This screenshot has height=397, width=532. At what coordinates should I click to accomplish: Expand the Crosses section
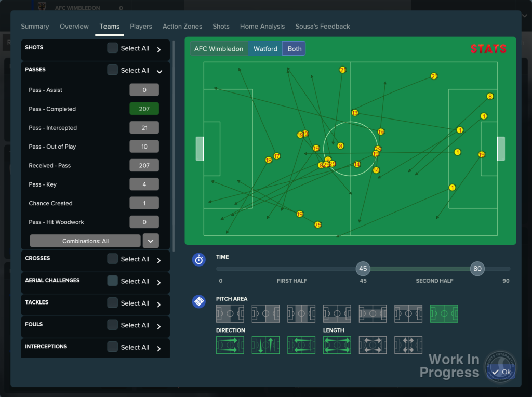click(159, 260)
